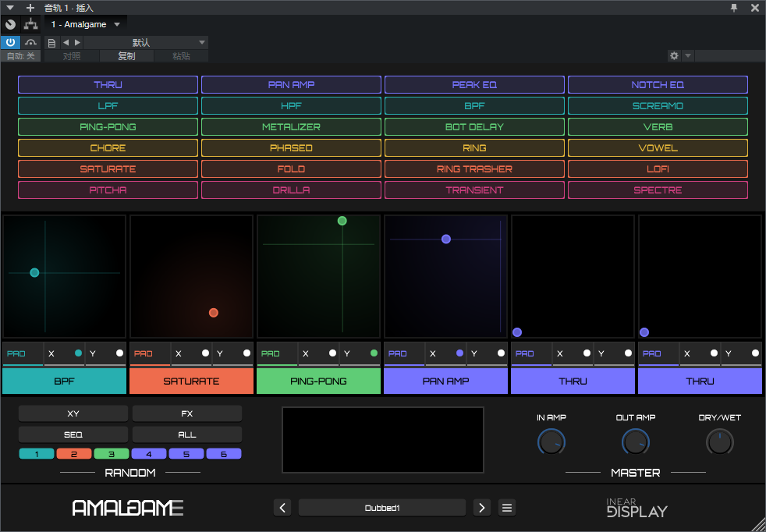Click the teal BPF slot label
This screenshot has height=532, width=766.
tap(64, 381)
